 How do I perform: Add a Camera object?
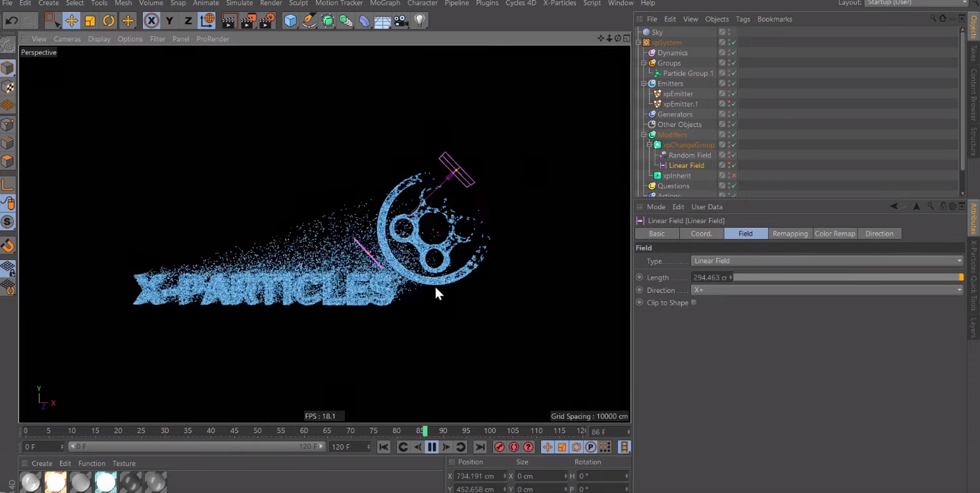click(401, 21)
